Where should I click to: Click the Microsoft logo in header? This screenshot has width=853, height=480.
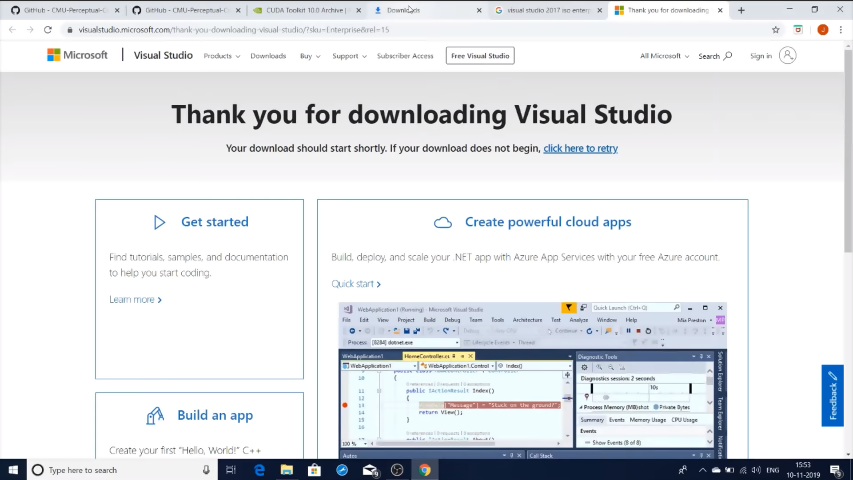click(x=77, y=56)
